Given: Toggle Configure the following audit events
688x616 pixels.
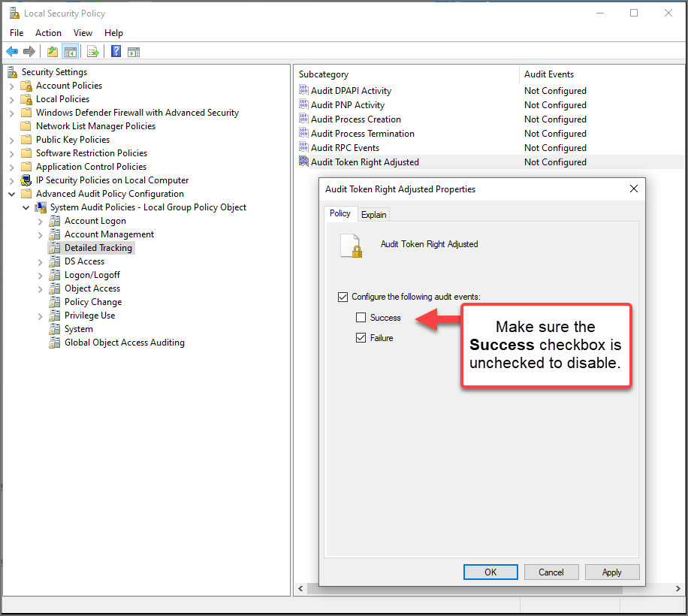Looking at the screenshot, I should click(x=342, y=297).
